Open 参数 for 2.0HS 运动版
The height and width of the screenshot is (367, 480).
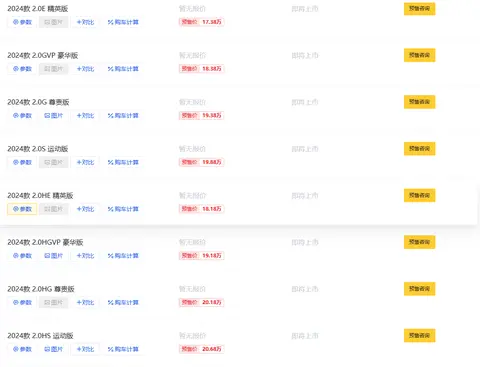pos(22,349)
